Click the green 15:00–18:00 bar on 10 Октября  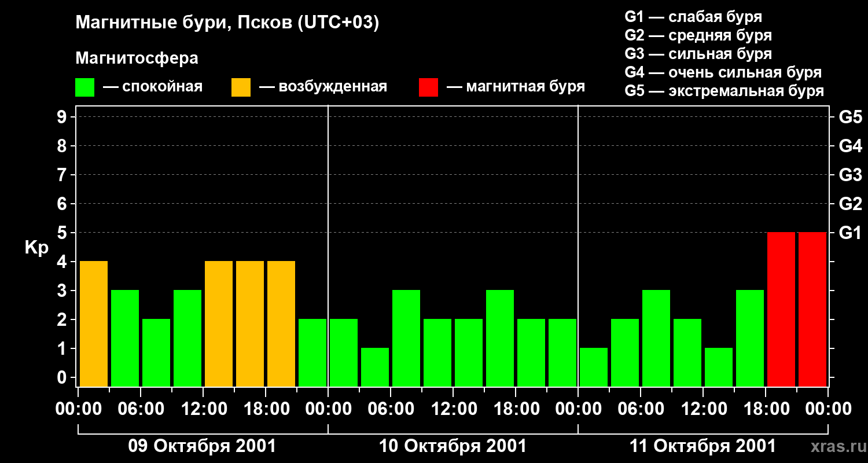[x=500, y=338]
